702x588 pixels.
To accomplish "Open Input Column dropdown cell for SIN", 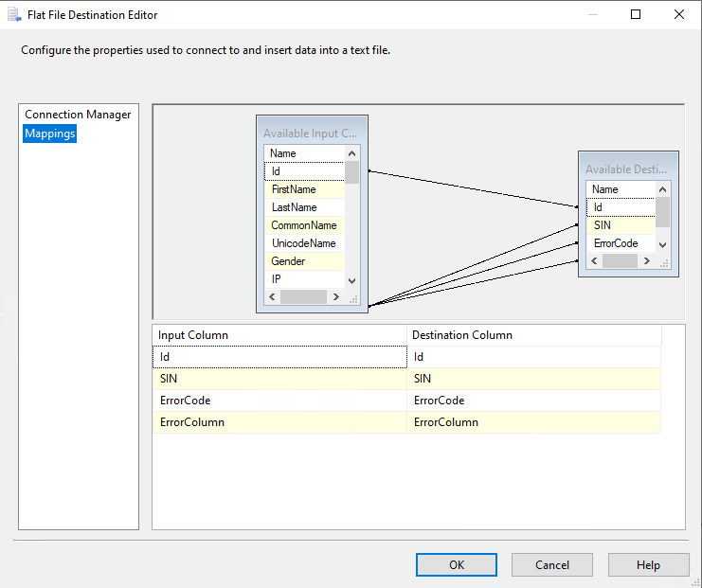I will [279, 379].
